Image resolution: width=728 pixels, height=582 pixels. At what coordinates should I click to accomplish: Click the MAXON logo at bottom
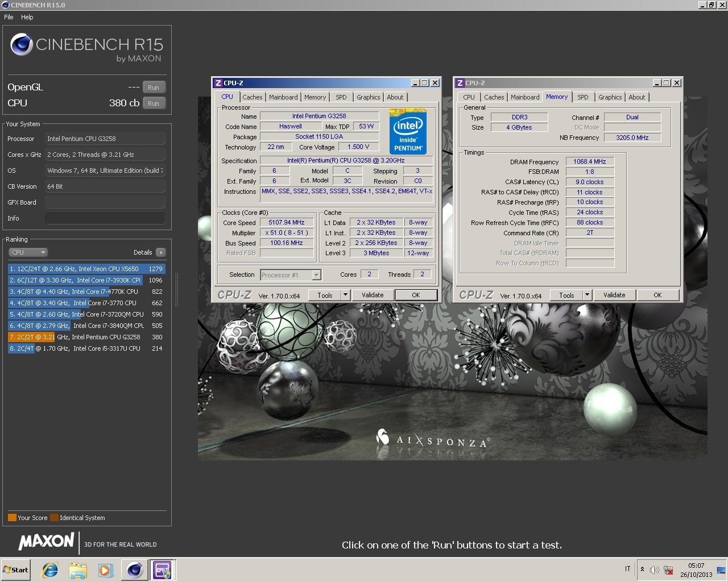pos(47,541)
